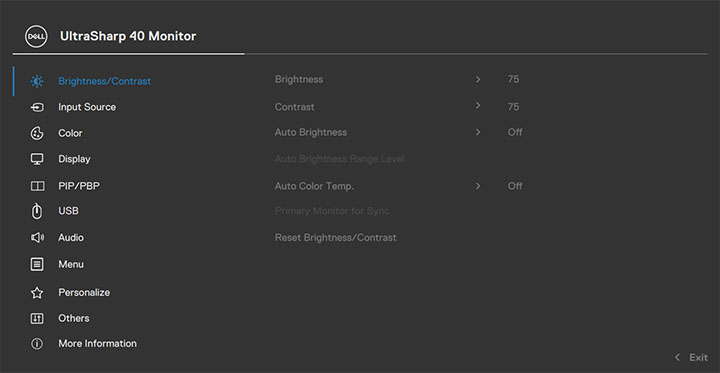Click the More Information icon
The width and height of the screenshot is (720, 373).
click(37, 344)
